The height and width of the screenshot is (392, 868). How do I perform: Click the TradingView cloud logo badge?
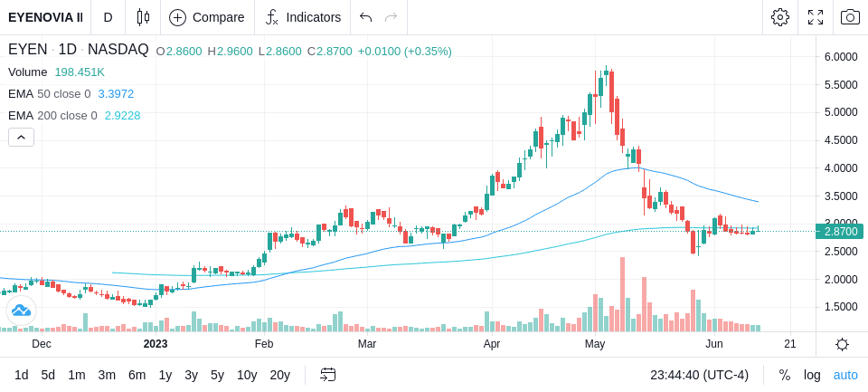coord(21,311)
